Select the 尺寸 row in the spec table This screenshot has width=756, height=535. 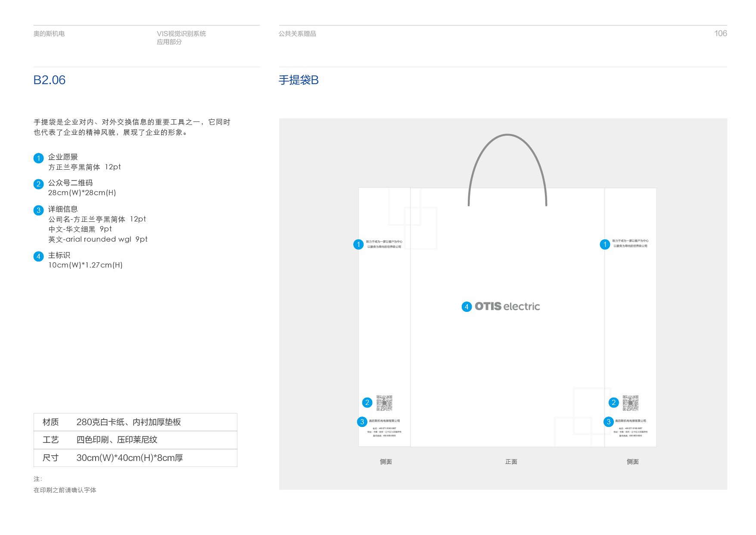point(135,458)
